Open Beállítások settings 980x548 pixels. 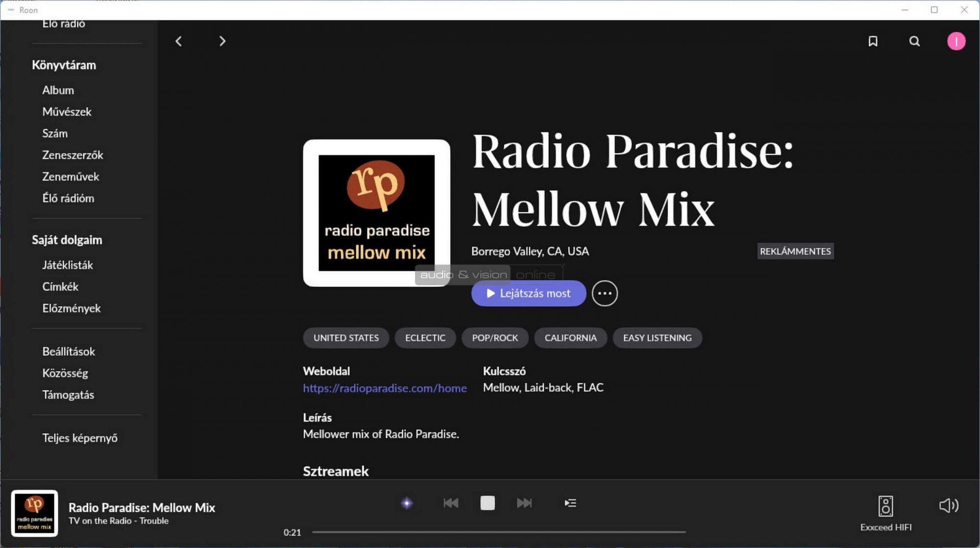pyautogui.click(x=69, y=351)
